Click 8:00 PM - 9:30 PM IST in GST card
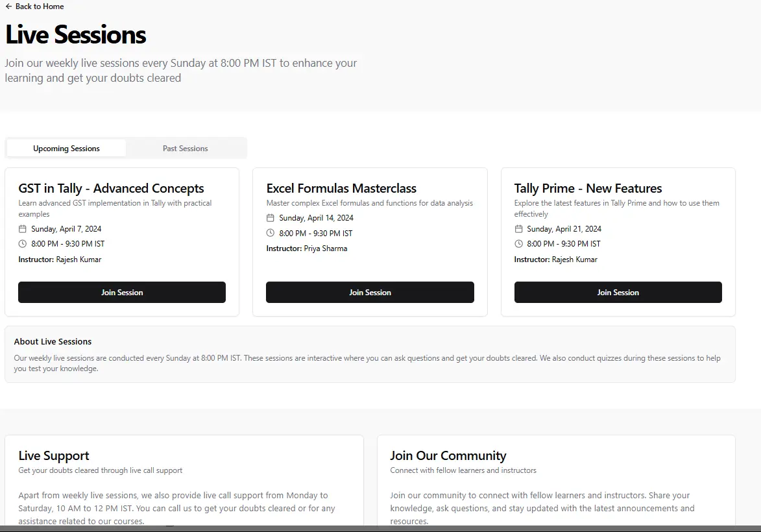This screenshot has height=532, width=761. coord(68,244)
